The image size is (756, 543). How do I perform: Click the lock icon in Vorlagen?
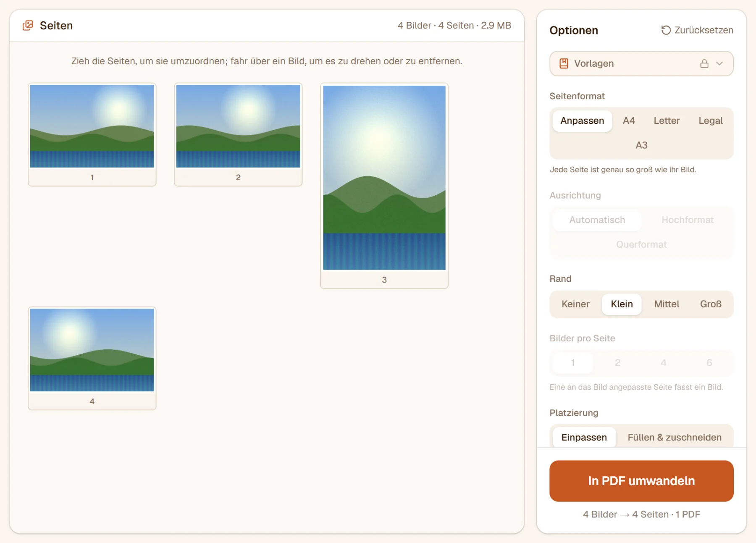704,63
